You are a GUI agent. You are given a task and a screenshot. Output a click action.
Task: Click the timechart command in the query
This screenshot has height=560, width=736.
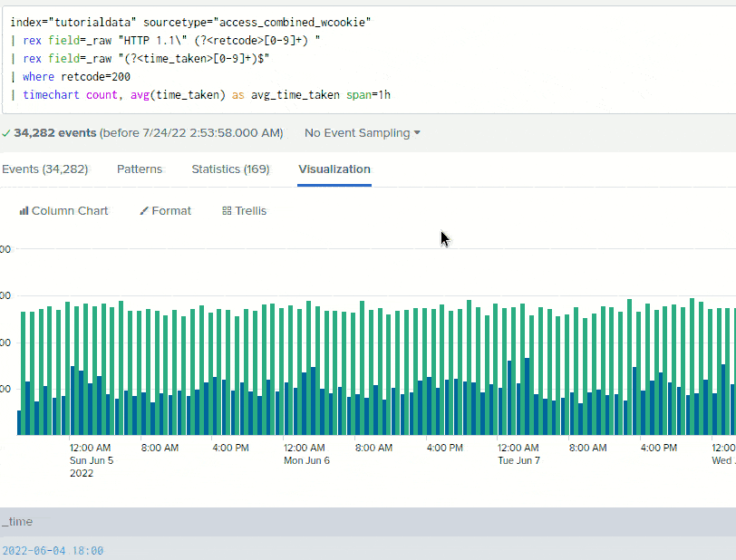(x=51, y=94)
